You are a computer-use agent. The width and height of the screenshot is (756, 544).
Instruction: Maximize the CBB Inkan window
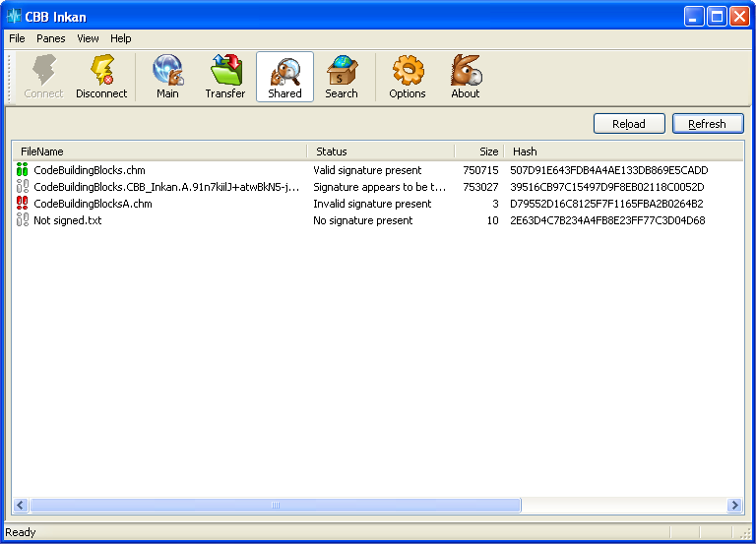pyautogui.click(x=717, y=17)
